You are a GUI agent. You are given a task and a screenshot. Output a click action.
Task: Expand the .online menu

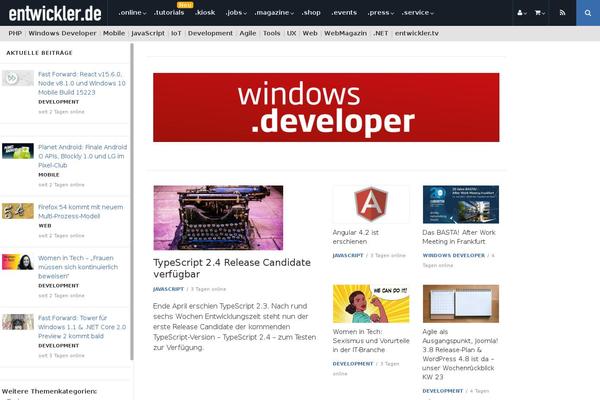pos(132,13)
